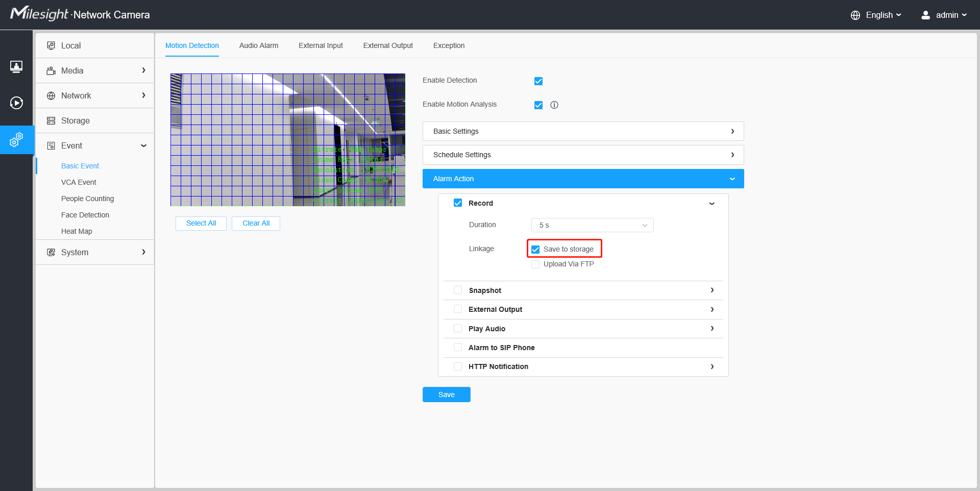
Task: Toggle Enable Motion Analysis checkbox
Action: tap(538, 105)
